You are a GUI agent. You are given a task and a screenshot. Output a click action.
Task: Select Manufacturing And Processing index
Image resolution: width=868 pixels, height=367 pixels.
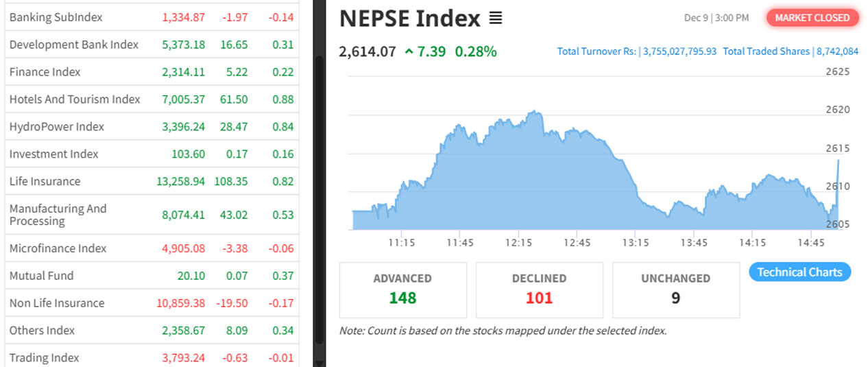pyautogui.click(x=58, y=215)
